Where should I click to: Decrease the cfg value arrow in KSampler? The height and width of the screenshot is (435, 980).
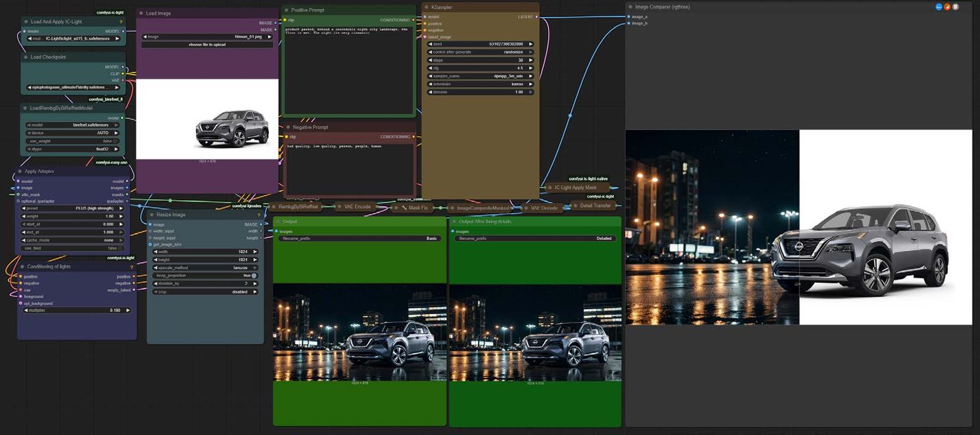(429, 68)
